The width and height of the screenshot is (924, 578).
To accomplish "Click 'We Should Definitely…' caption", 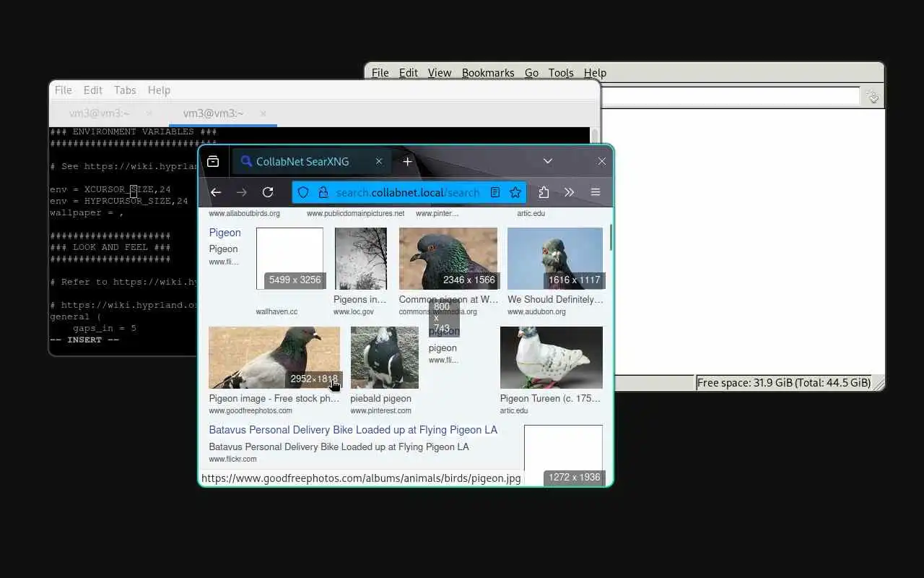I will tap(555, 299).
